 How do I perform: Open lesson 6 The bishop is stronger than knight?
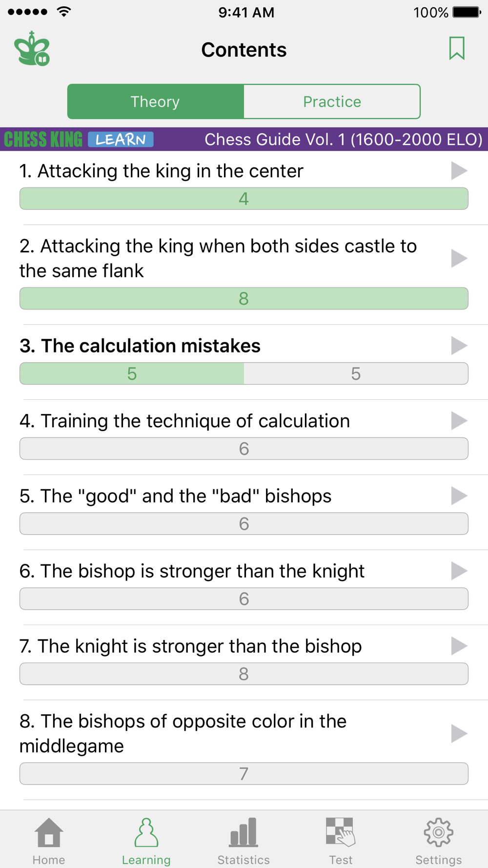[x=192, y=571]
